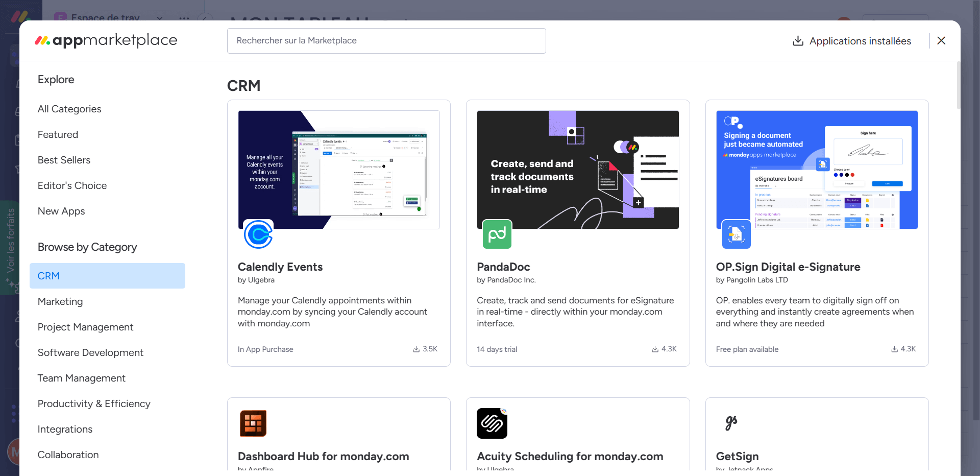The width and height of the screenshot is (980, 476).
Task: Click the PandaDoc green logo icon
Action: [497, 234]
